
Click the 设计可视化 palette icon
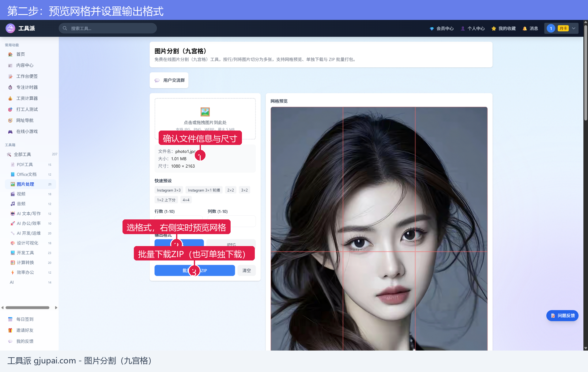click(13, 243)
